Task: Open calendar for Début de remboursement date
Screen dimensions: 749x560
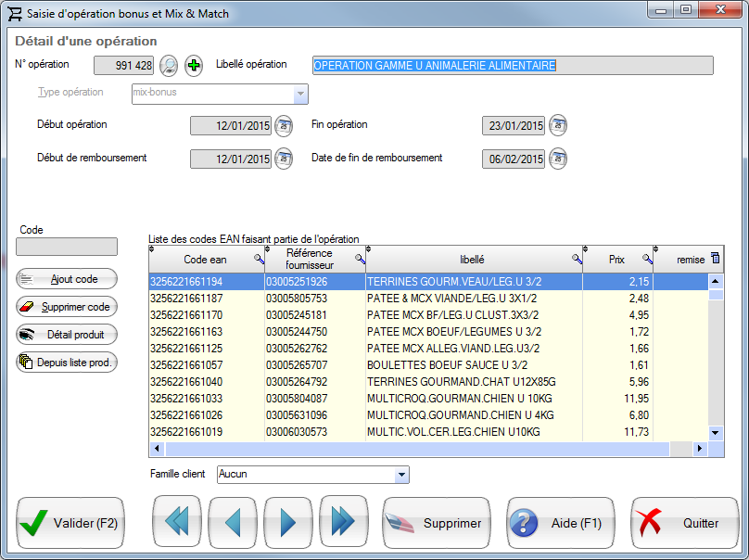Action: (x=284, y=159)
